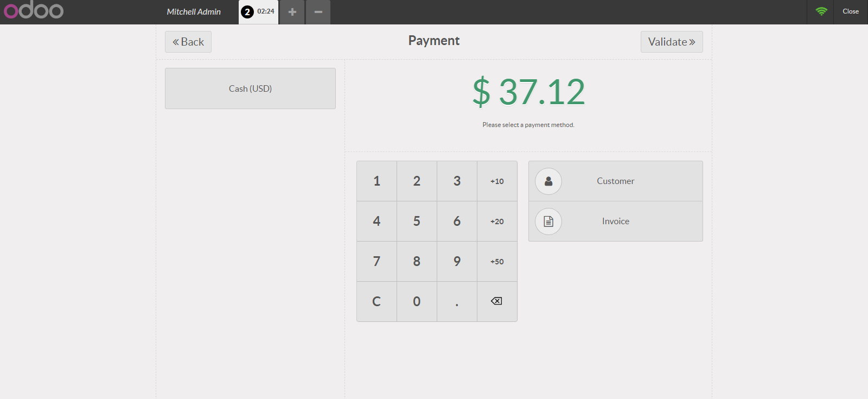Toggle the Invoice option
The image size is (868, 399).
tap(616, 221)
